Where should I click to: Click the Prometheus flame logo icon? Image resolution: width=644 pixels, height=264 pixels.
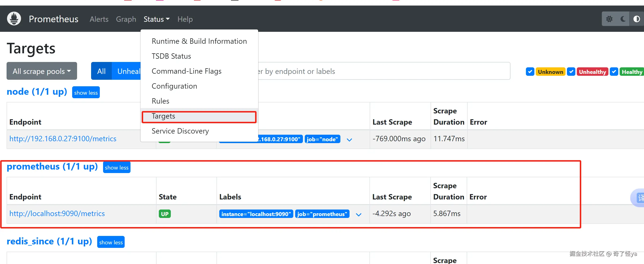tap(14, 19)
